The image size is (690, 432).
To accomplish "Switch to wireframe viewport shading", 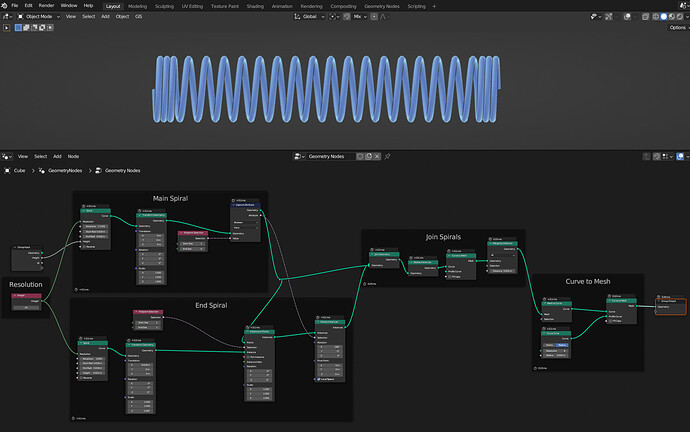I will [656, 17].
